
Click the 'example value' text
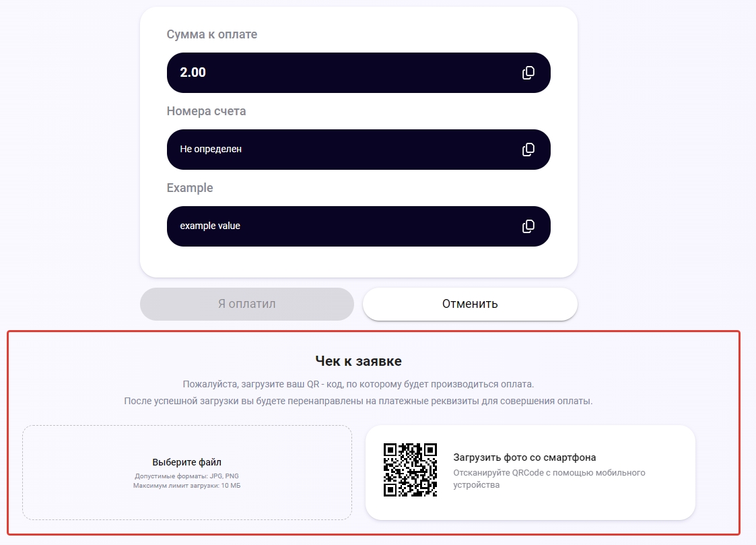pyautogui.click(x=210, y=226)
